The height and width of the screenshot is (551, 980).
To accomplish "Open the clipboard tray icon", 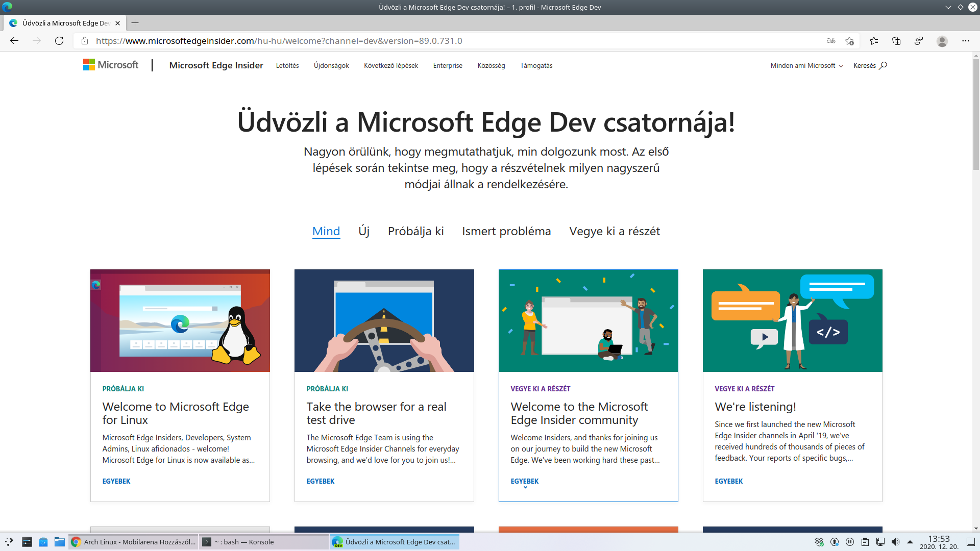I will click(865, 542).
